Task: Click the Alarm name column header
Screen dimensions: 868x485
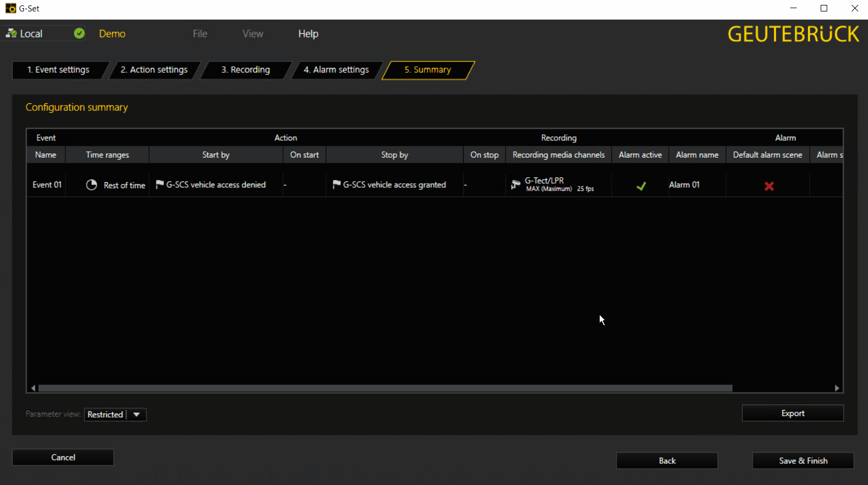Action: pyautogui.click(x=697, y=155)
